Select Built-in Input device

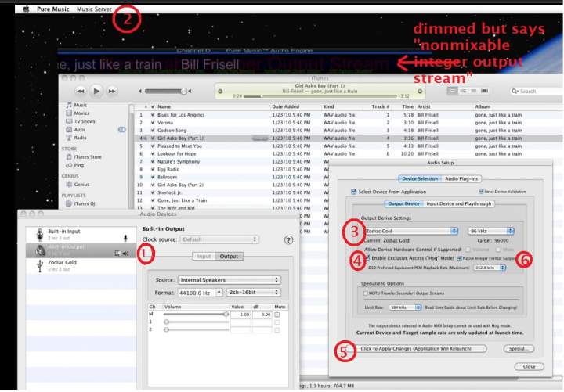pyautogui.click(x=81, y=235)
